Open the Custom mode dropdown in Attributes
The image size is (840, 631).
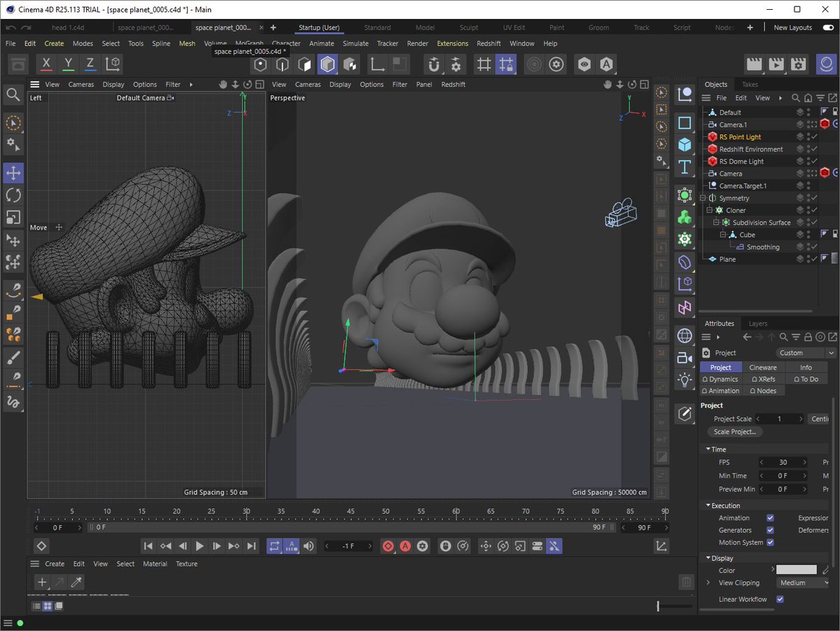[806, 353]
